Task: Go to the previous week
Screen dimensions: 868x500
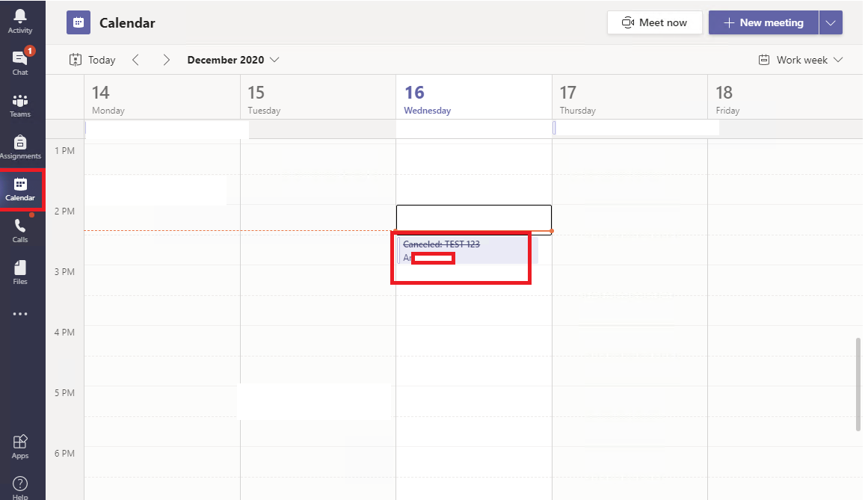Action: [x=135, y=60]
